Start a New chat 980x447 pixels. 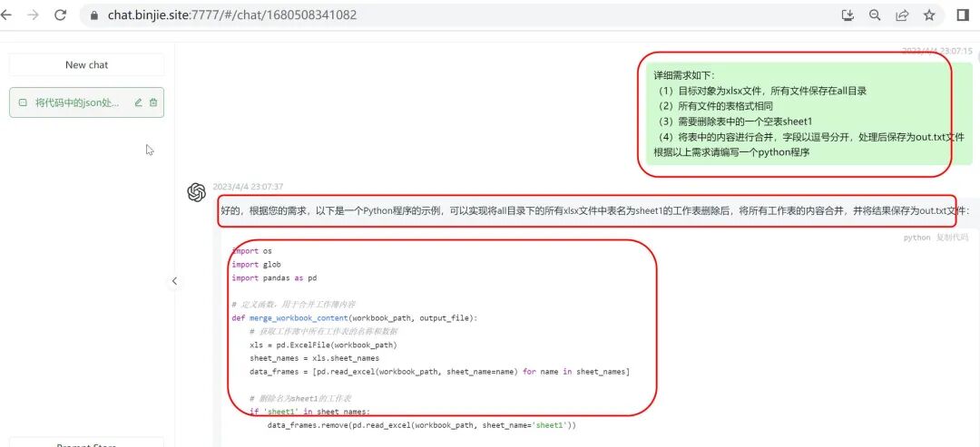pyautogui.click(x=87, y=65)
